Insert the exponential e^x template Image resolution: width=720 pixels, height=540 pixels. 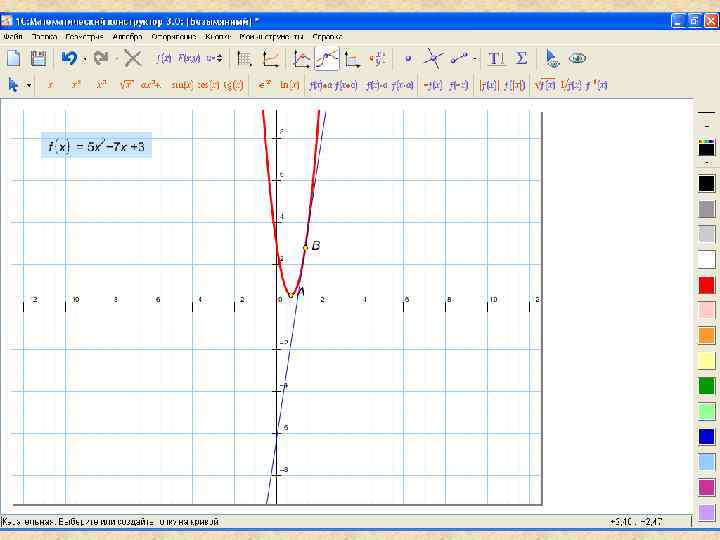tap(264, 85)
